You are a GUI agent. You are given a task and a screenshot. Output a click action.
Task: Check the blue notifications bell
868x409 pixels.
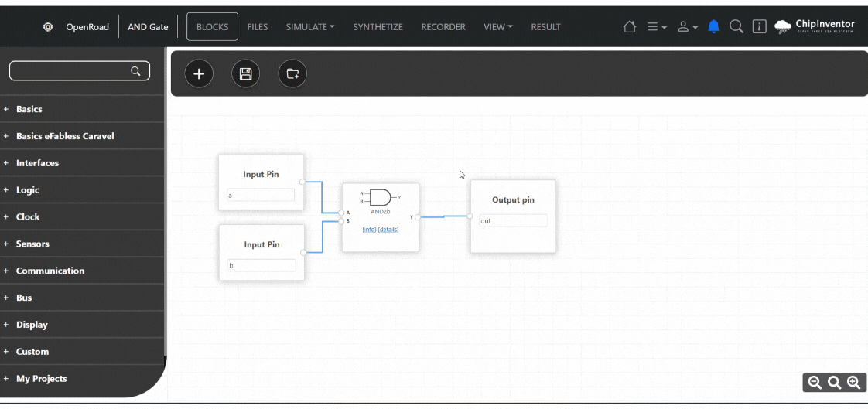click(x=714, y=26)
